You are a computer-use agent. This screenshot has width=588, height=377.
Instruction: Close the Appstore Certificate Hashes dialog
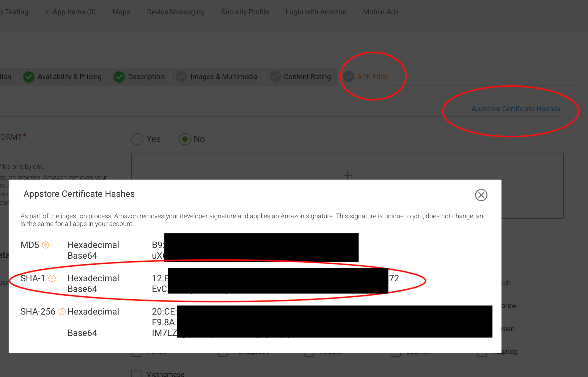pyautogui.click(x=481, y=195)
